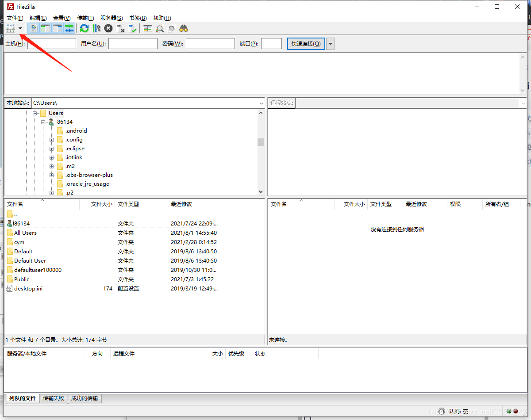
Task: Open the Site Manager icon
Action: (11, 28)
